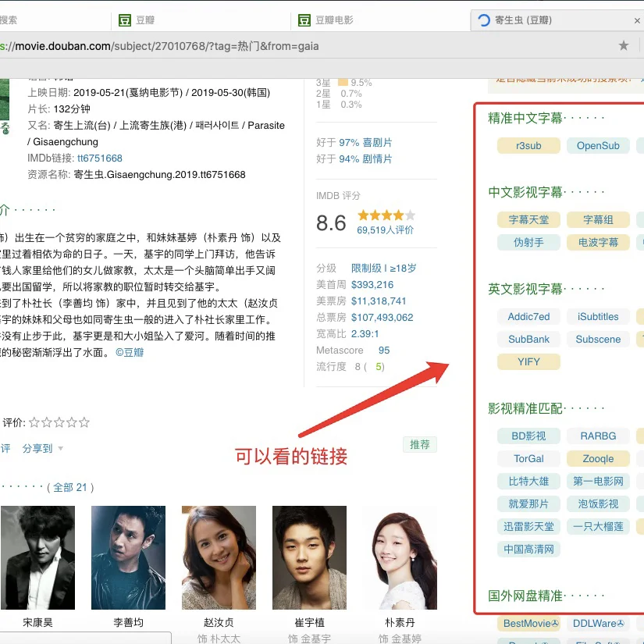Open DDLWare foreign netdisk link

pyautogui.click(x=598, y=624)
